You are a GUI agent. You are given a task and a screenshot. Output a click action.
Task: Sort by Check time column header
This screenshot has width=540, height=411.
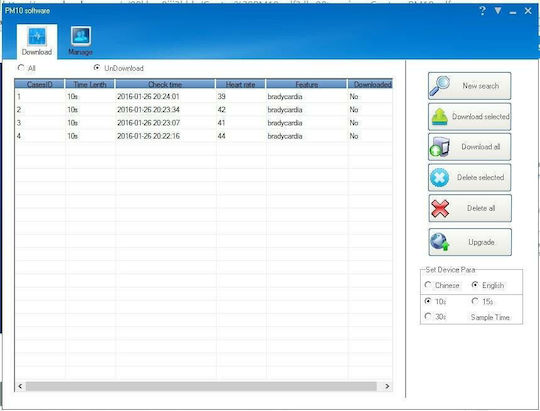click(x=165, y=84)
